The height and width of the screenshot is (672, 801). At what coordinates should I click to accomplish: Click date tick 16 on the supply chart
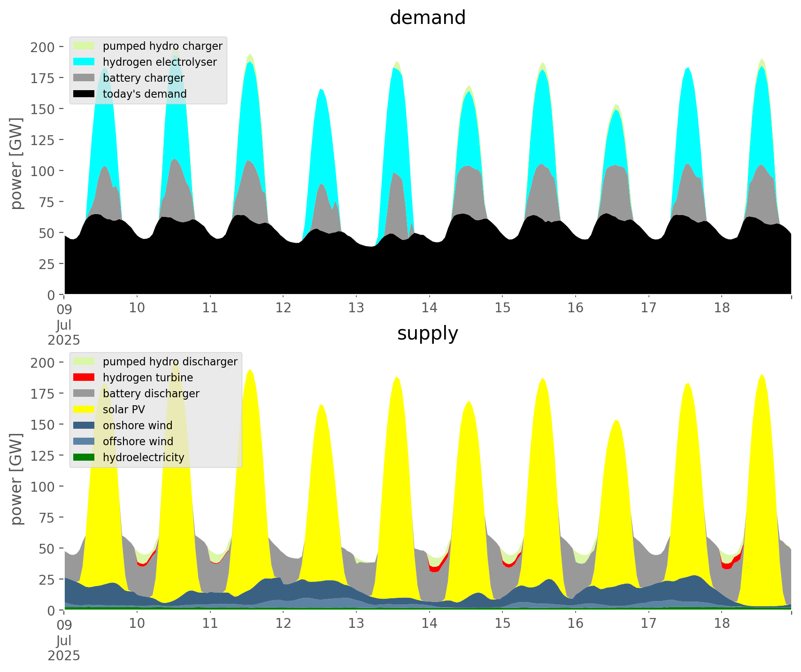575,624
